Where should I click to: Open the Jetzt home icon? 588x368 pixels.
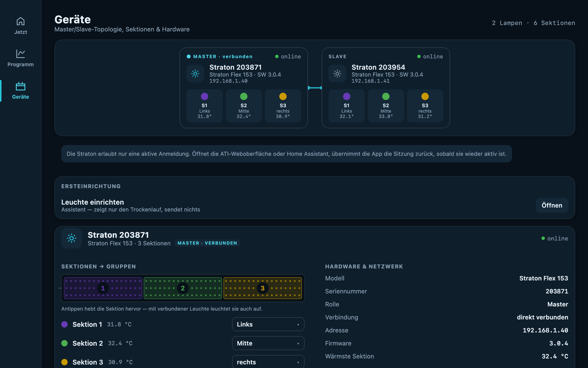pyautogui.click(x=21, y=21)
